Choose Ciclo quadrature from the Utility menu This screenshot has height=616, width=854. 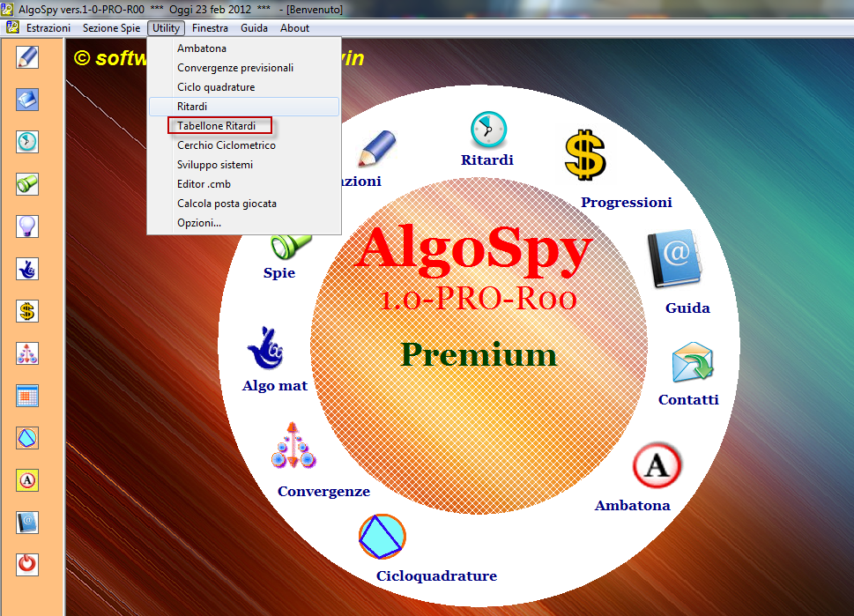pos(244,87)
